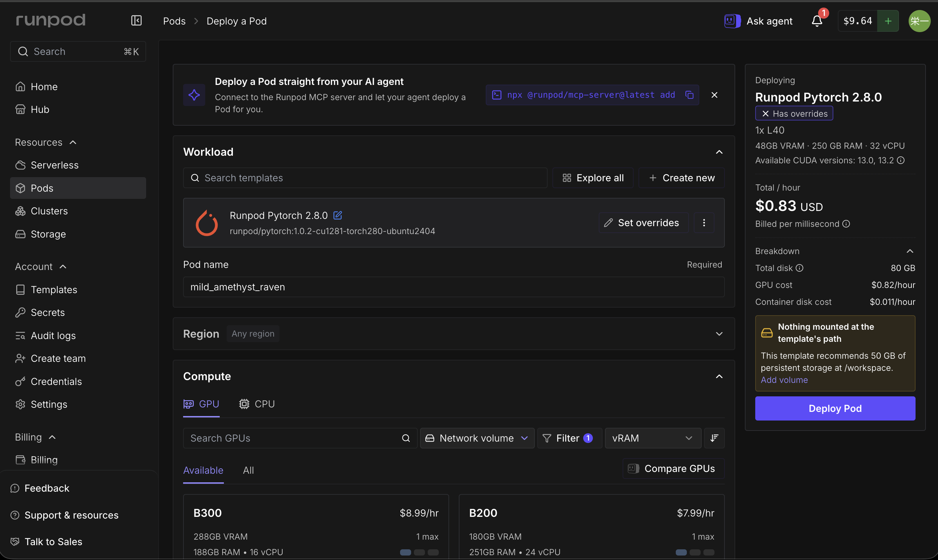The image size is (938, 560).
Task: Open Serverless in the sidebar
Action: [78, 165]
